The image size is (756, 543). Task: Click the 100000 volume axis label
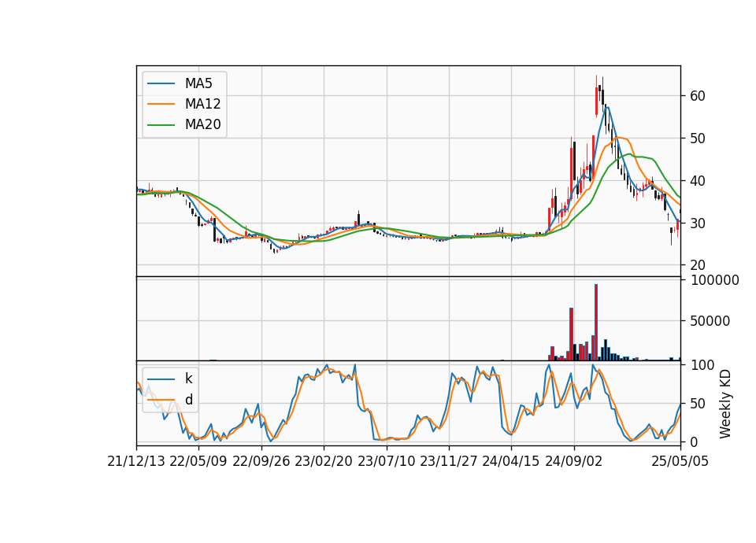pos(714,280)
